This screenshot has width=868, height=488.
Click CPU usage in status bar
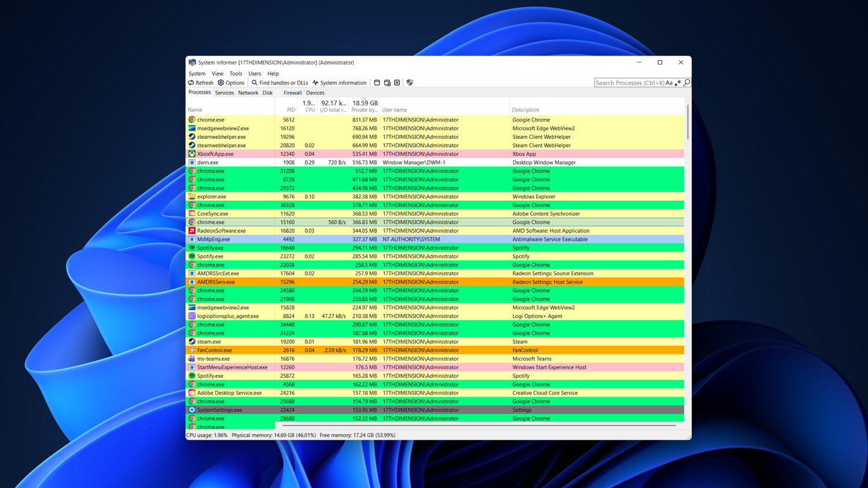pos(207,435)
